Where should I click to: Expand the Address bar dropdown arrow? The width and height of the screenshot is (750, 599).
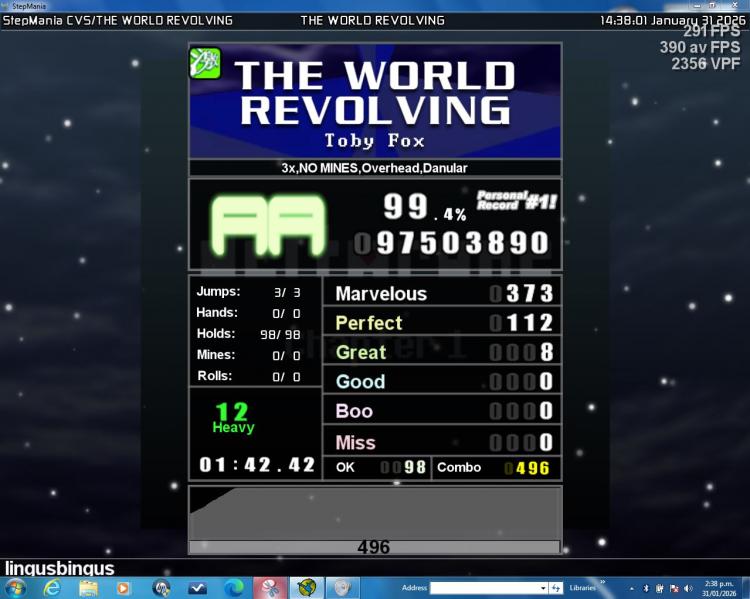pyautogui.click(x=543, y=588)
